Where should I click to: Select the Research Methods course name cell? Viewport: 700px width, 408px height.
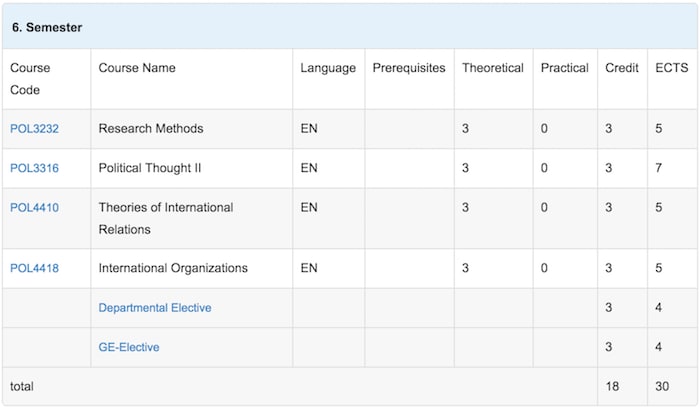coord(151,129)
